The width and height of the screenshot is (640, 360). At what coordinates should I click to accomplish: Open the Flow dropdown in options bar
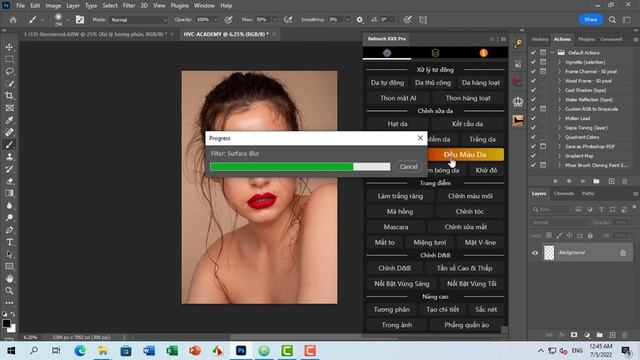pyautogui.click(x=274, y=20)
